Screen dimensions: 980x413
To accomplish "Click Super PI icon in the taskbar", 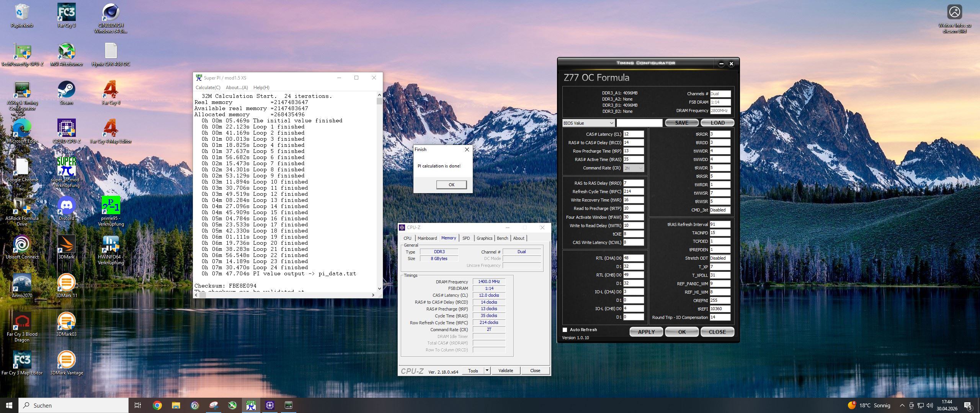I will point(251,405).
